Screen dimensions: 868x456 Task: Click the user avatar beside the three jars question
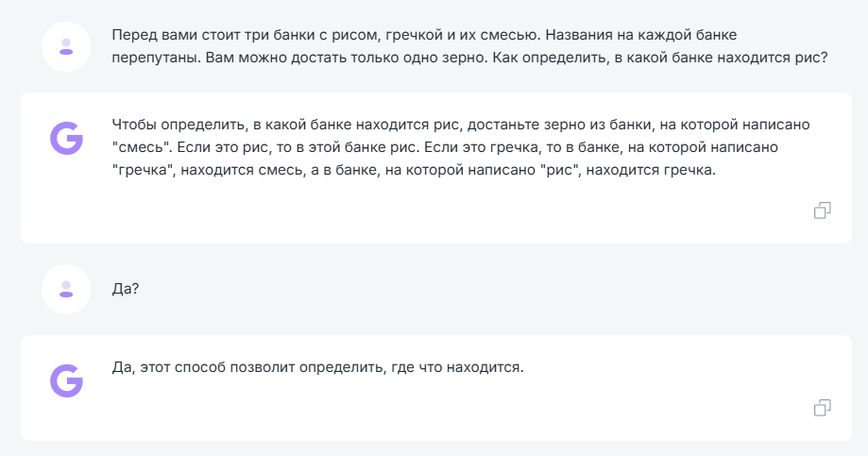click(x=66, y=46)
